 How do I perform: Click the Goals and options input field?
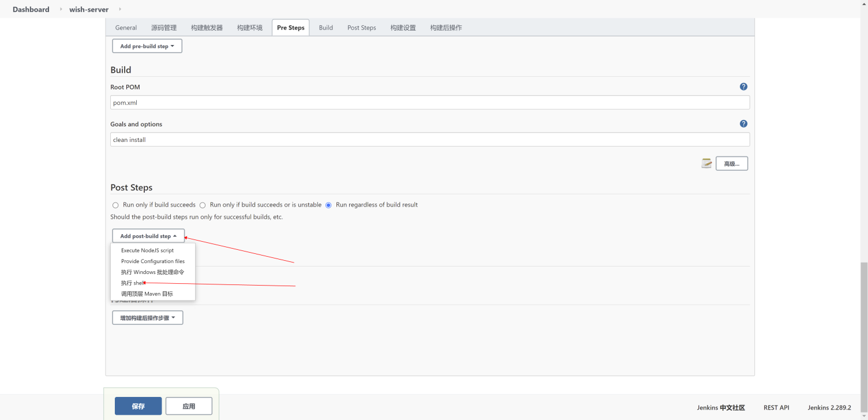pos(429,140)
